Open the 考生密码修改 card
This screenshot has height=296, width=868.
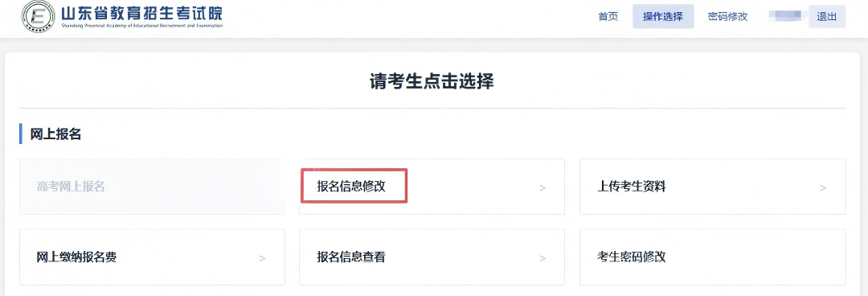712,257
